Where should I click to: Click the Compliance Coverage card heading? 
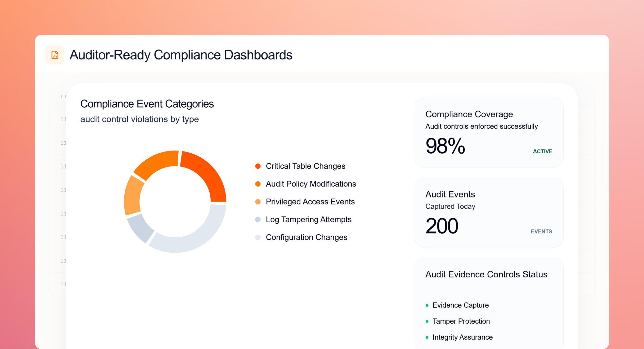point(469,114)
